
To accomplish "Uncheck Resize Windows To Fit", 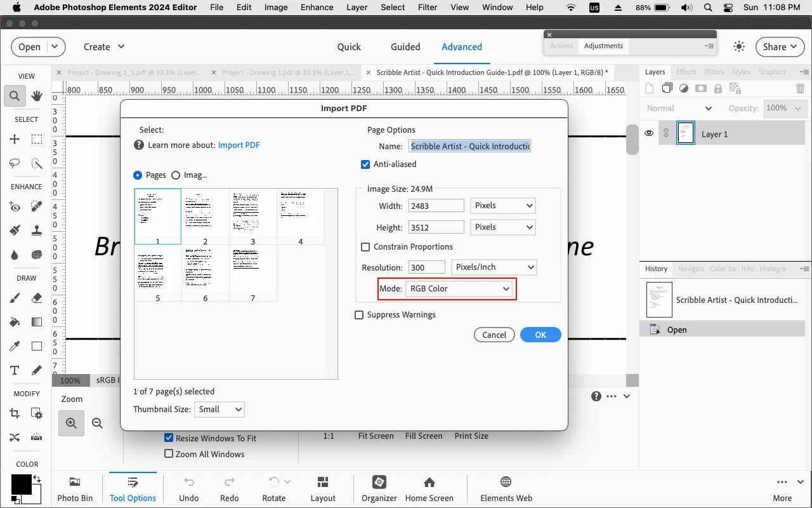I will pos(169,438).
